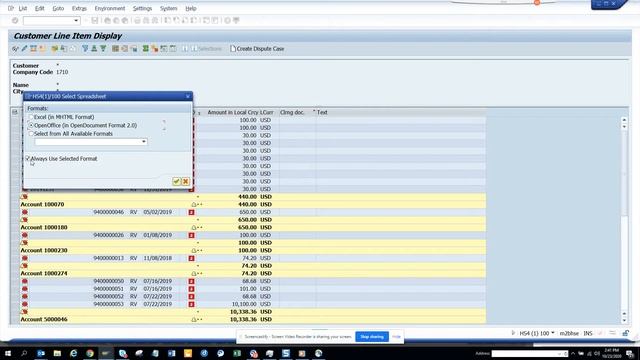Open the Extras menu

(79, 8)
